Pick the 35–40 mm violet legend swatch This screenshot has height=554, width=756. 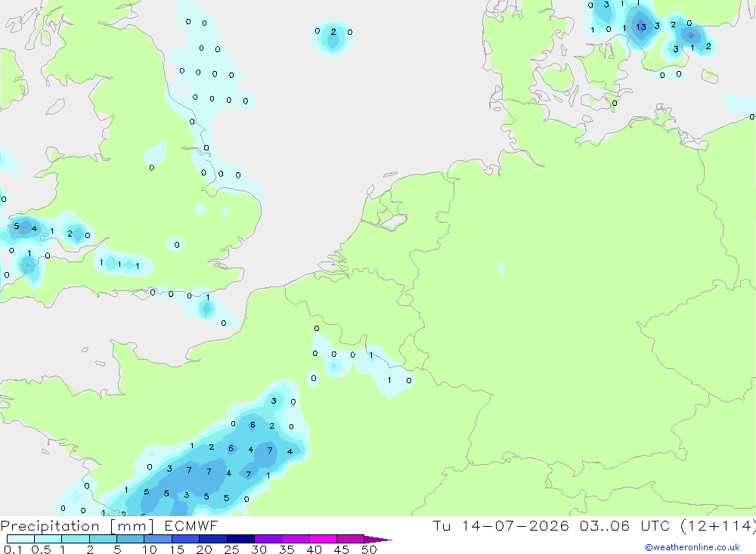click(x=296, y=539)
